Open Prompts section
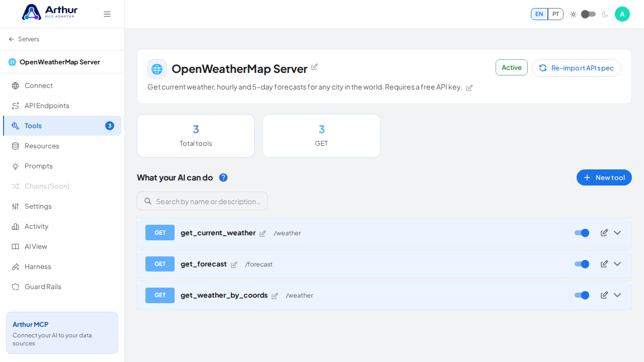Screen dimensions: 644x362 click(x=62, y=166)
